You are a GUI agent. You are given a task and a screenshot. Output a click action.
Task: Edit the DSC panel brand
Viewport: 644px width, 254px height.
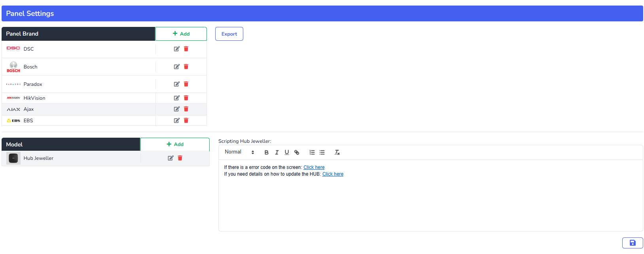point(176,49)
